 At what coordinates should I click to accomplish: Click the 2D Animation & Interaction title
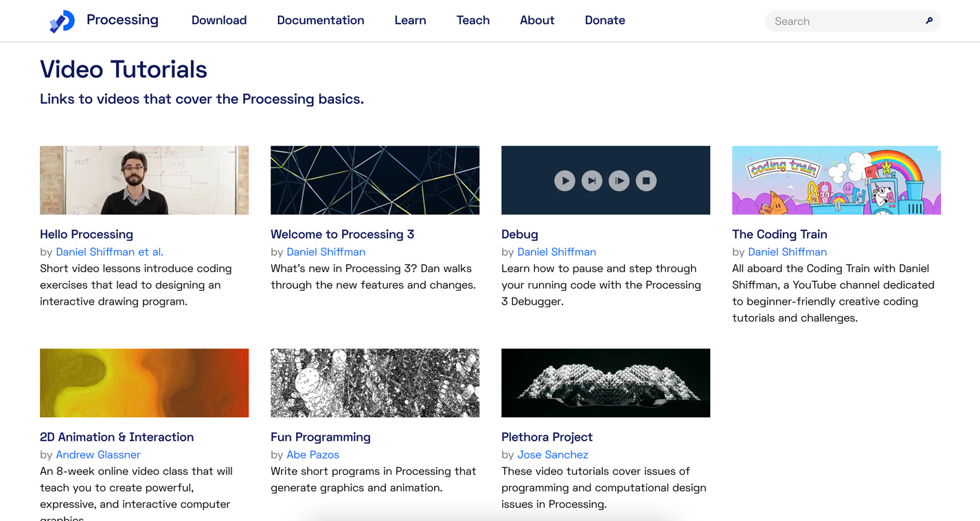tap(117, 437)
